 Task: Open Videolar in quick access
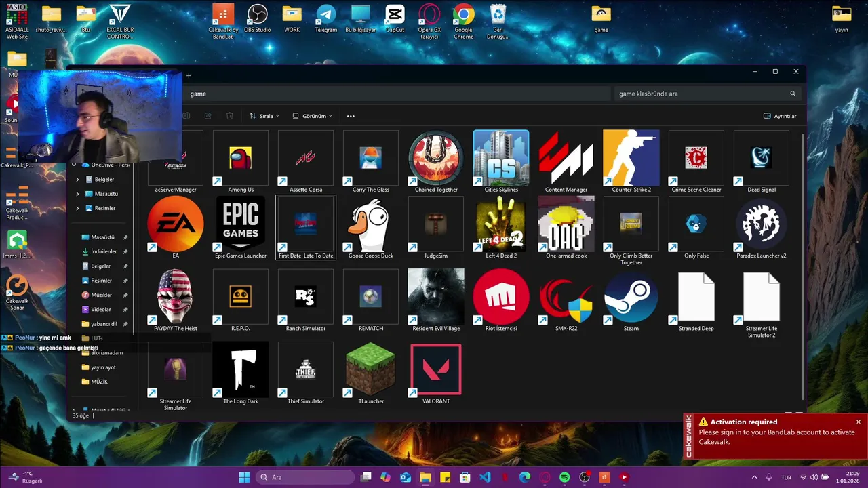[102, 309]
